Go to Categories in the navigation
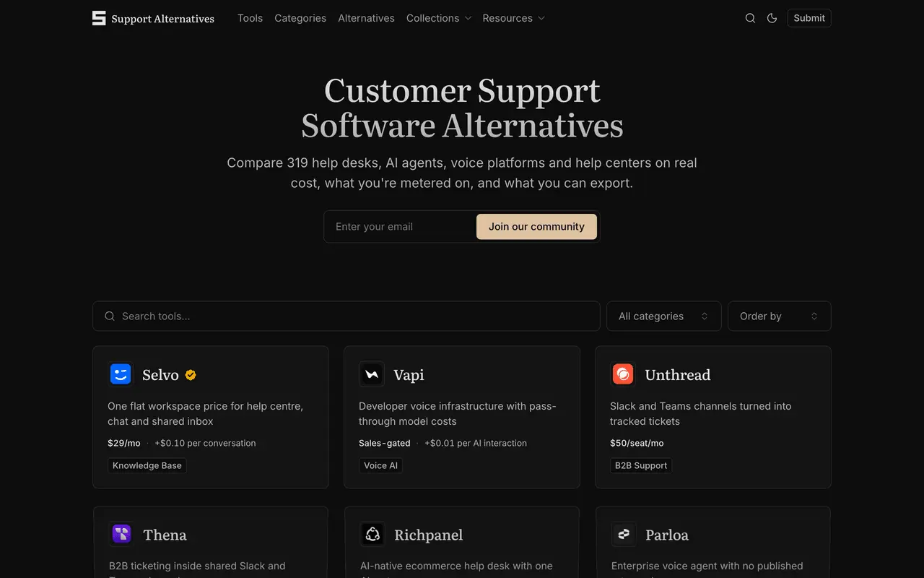Screen dimensions: 924x578 click(300, 18)
